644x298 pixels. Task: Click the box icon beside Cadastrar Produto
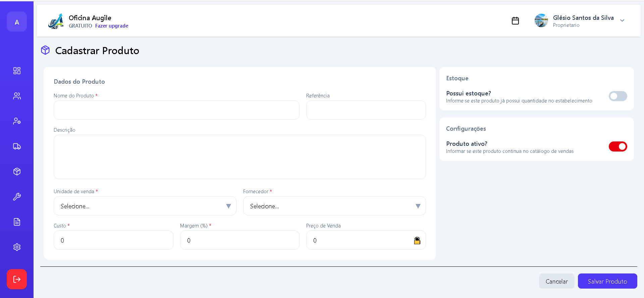pyautogui.click(x=45, y=50)
